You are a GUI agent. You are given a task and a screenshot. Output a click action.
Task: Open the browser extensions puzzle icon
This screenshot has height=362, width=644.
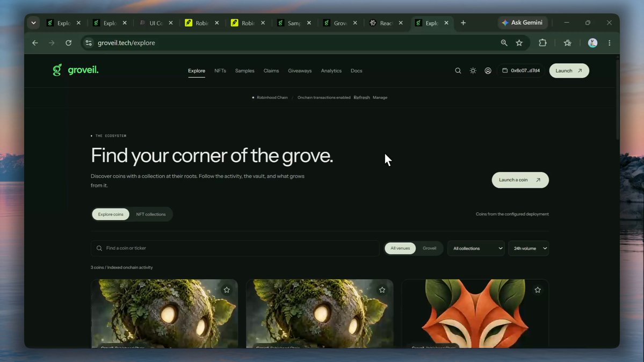coord(542,43)
